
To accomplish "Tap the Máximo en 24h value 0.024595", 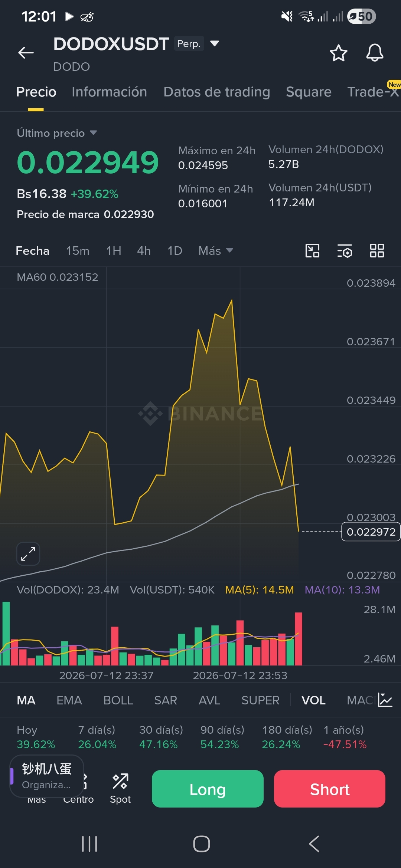I will [x=203, y=165].
